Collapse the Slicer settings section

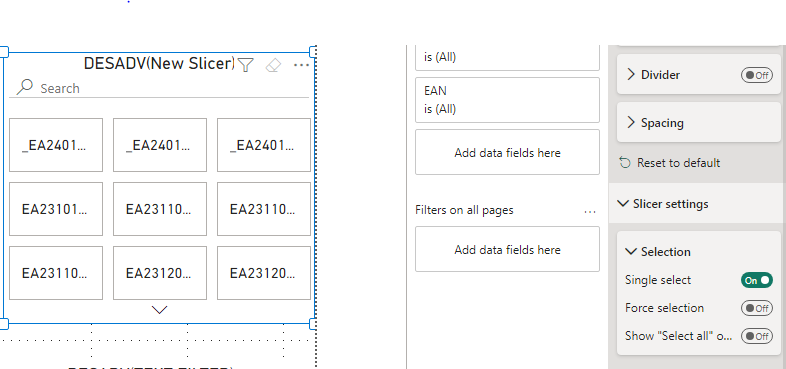(623, 204)
